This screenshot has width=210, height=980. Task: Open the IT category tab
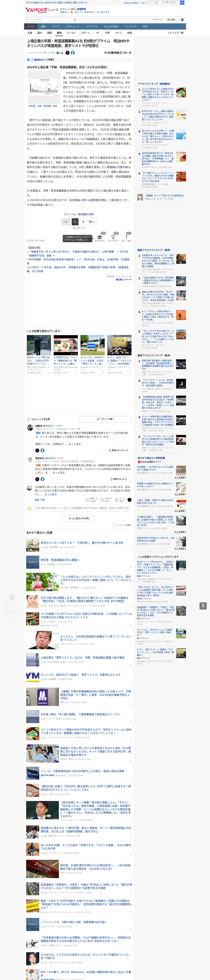[98, 33]
